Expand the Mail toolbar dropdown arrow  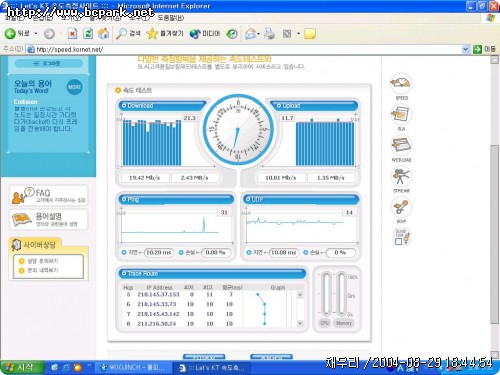tap(259, 34)
